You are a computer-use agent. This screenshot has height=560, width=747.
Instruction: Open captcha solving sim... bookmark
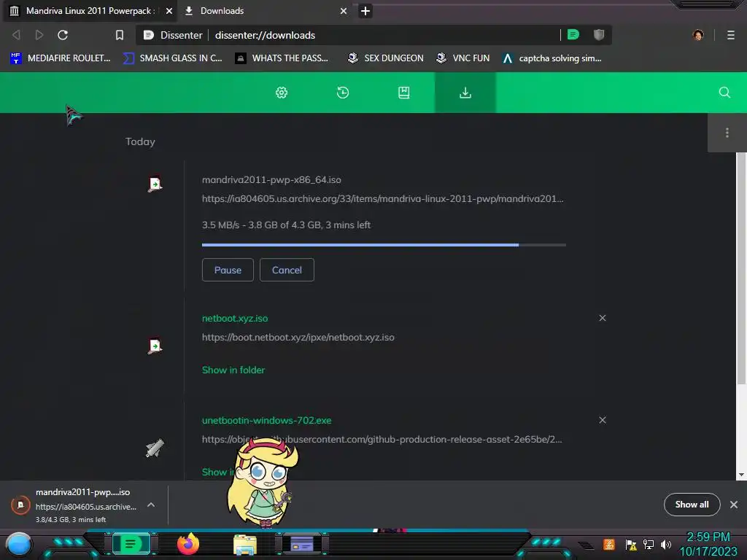(552, 58)
